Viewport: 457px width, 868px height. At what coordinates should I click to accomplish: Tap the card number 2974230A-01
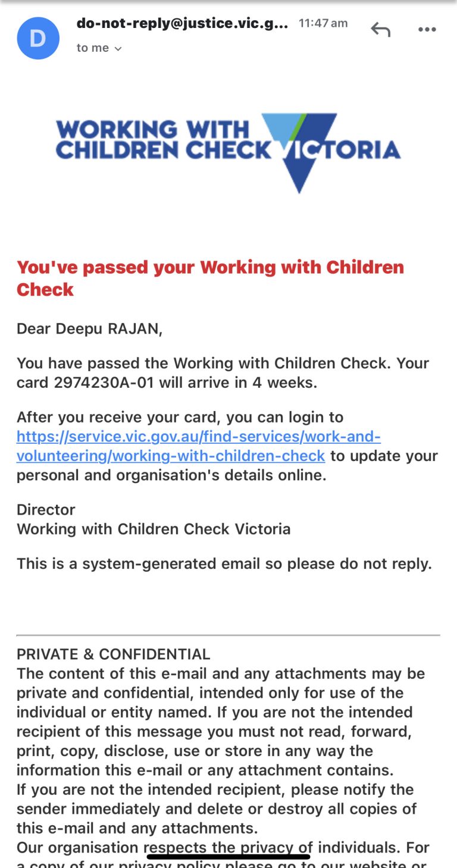(104, 383)
